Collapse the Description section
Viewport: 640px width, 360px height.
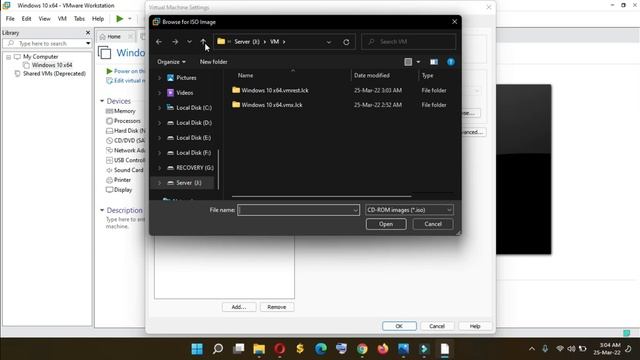point(102,210)
